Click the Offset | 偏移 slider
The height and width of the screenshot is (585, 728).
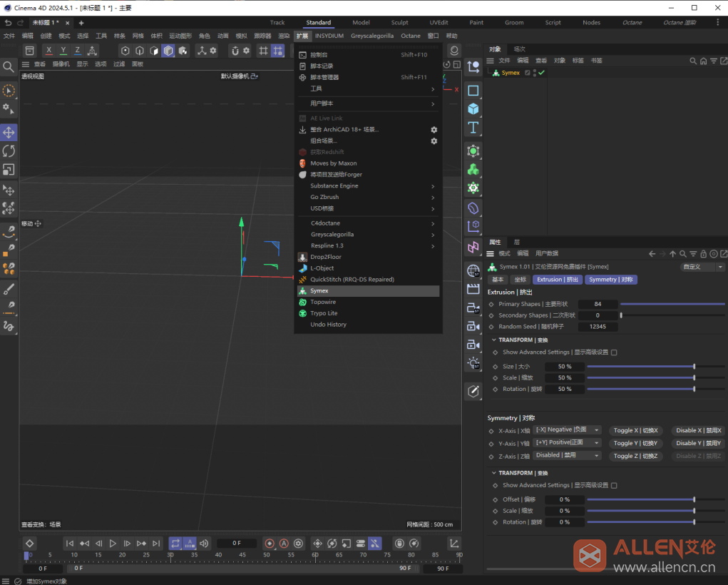coord(655,499)
